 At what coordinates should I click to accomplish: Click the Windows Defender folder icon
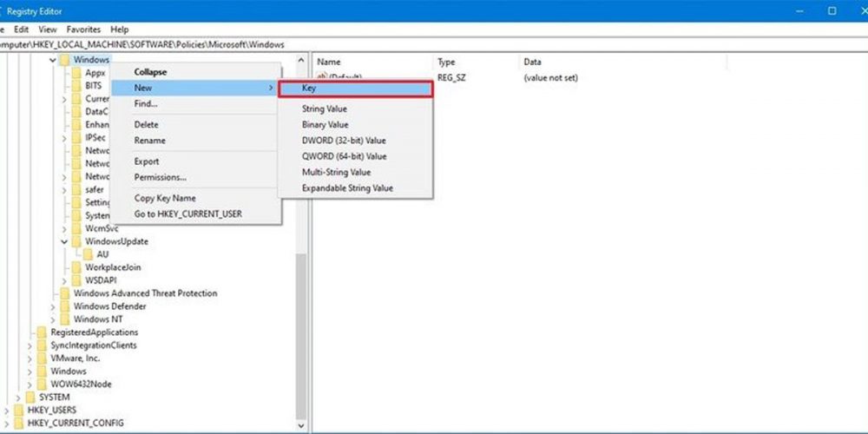(x=65, y=306)
